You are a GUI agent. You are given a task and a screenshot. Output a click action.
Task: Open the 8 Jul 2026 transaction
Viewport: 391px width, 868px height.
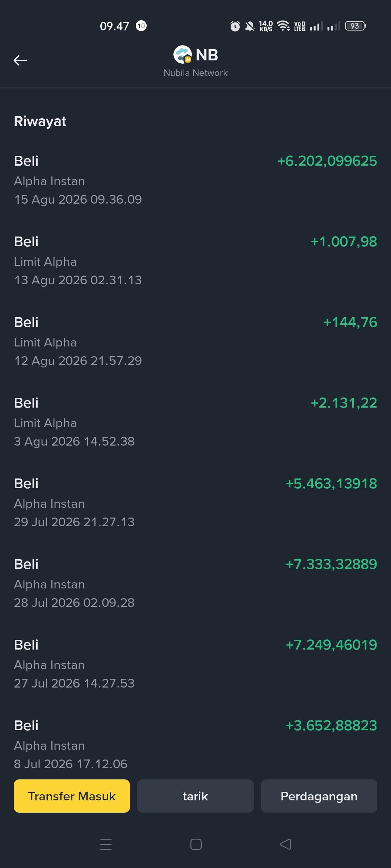[195, 744]
